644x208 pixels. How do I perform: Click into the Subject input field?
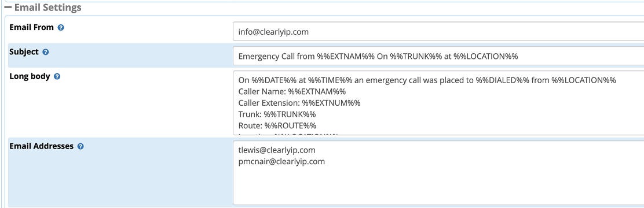(438, 56)
